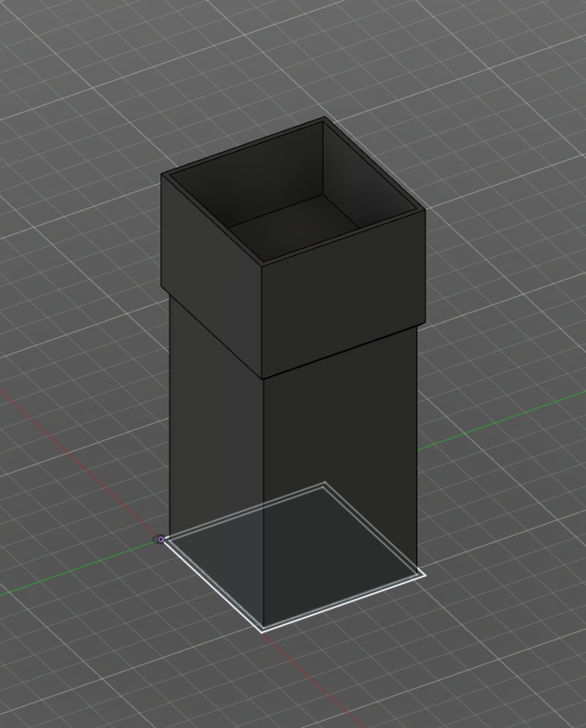The width and height of the screenshot is (586, 728).
Task: Click the purple origin point marker
Action: (160, 539)
